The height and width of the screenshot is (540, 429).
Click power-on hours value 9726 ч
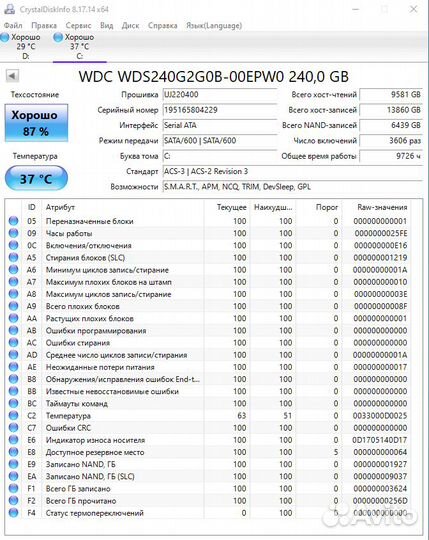[x=391, y=156]
